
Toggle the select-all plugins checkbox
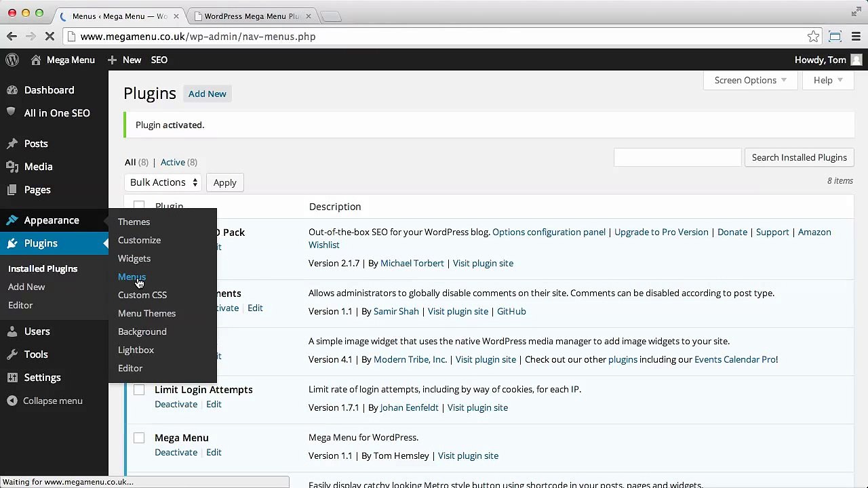pyautogui.click(x=139, y=205)
